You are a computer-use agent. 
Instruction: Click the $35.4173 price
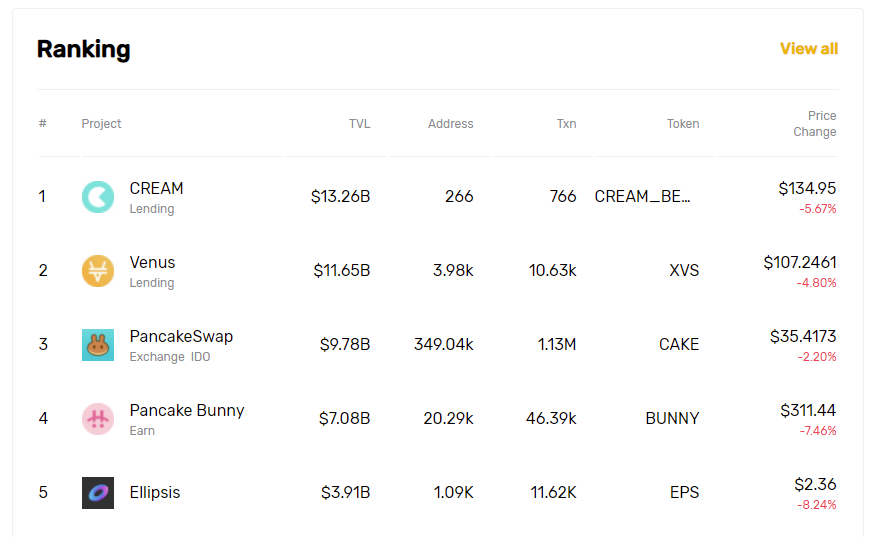[803, 336]
